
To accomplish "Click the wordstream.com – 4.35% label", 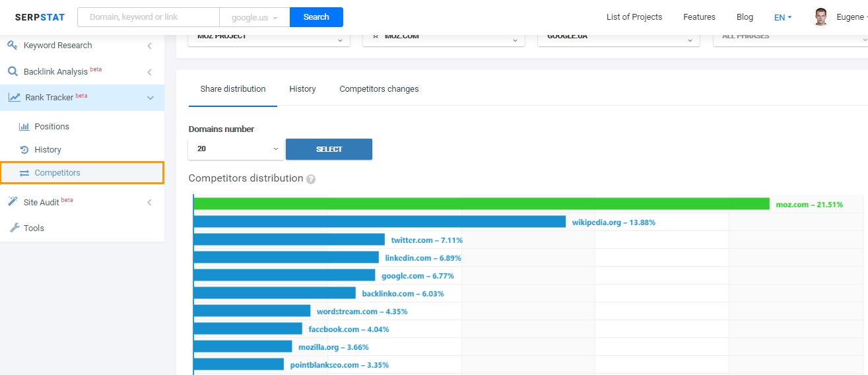I will 362,312.
